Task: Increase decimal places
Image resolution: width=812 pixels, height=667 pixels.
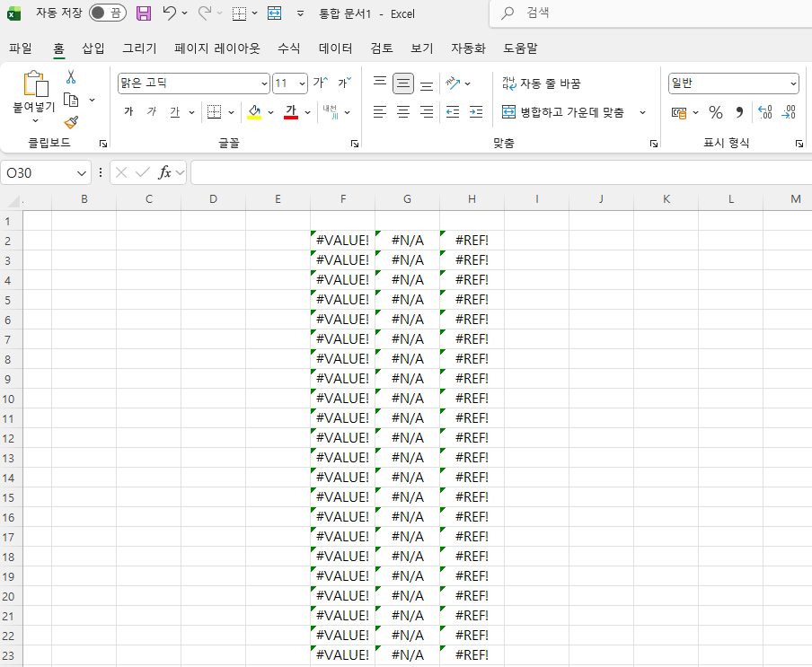Action: click(765, 112)
